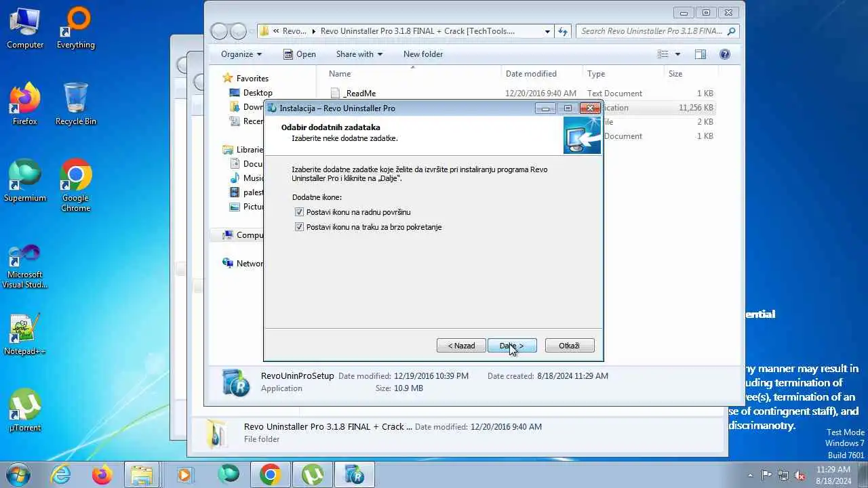Open the Windows Start menu
The image size is (868, 488).
(x=18, y=474)
